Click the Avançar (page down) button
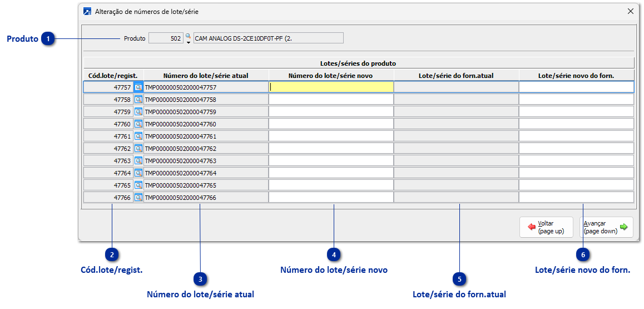The image size is (644, 309). 606,227
